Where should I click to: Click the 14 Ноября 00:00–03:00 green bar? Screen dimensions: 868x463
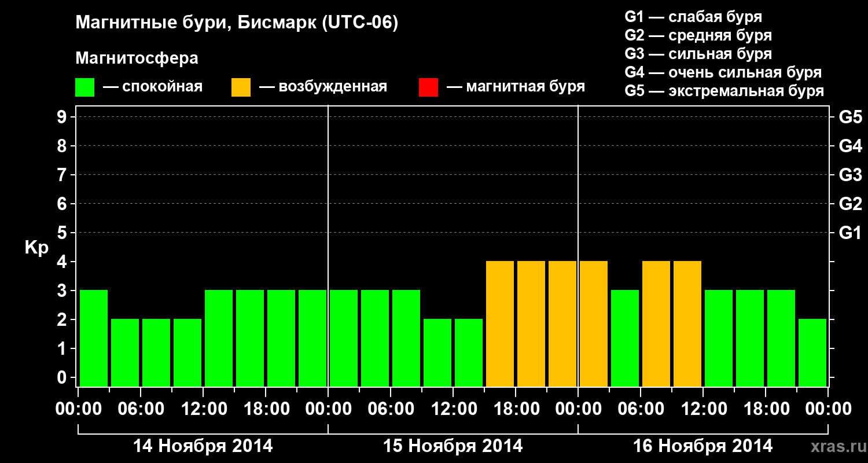94,338
